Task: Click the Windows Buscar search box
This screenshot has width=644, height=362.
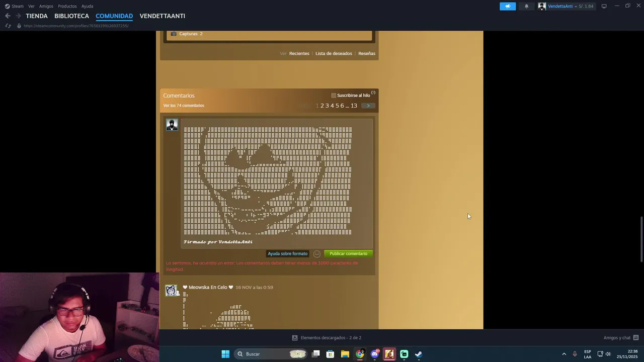Action: (x=271, y=354)
